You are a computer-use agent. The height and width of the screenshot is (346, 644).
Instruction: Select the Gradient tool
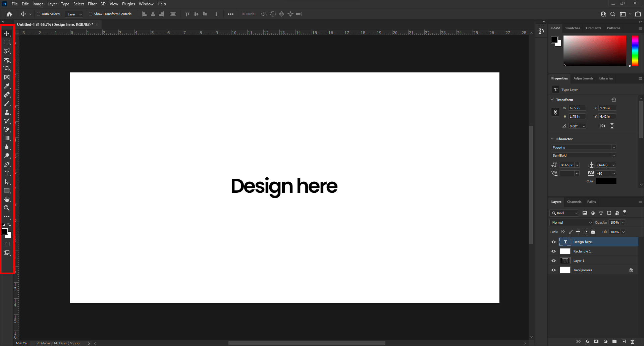(7, 138)
